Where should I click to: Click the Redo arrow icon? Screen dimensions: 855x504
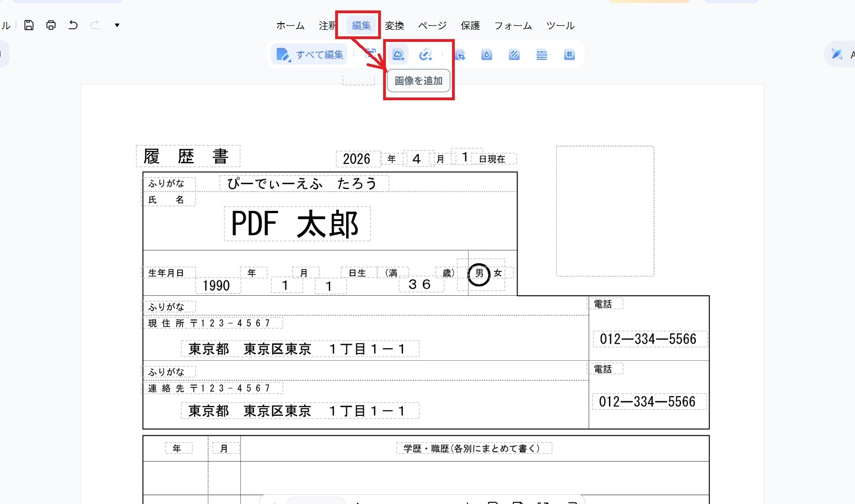coord(94,25)
